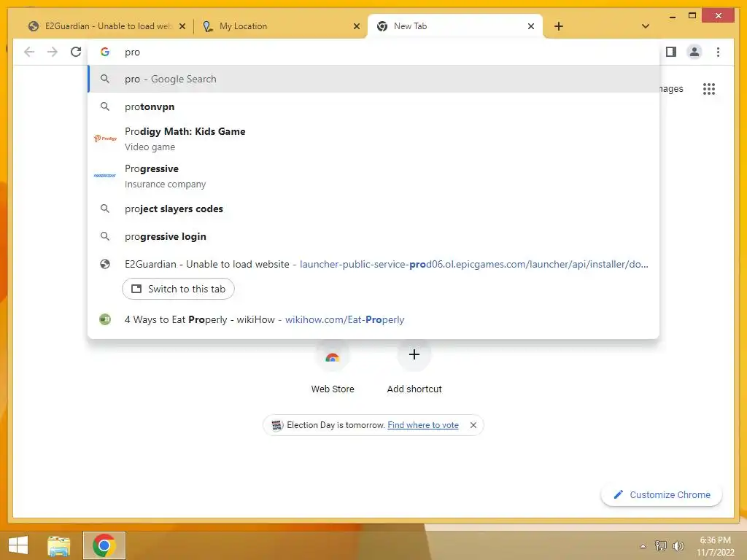Dismiss the Election Day notice
The width and height of the screenshot is (747, 560).
[x=473, y=425]
